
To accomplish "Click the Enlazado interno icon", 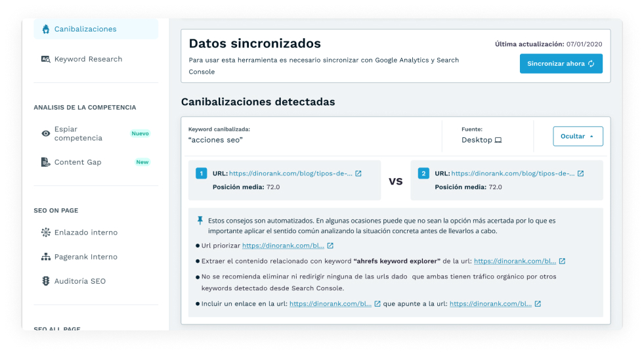I will click(45, 232).
